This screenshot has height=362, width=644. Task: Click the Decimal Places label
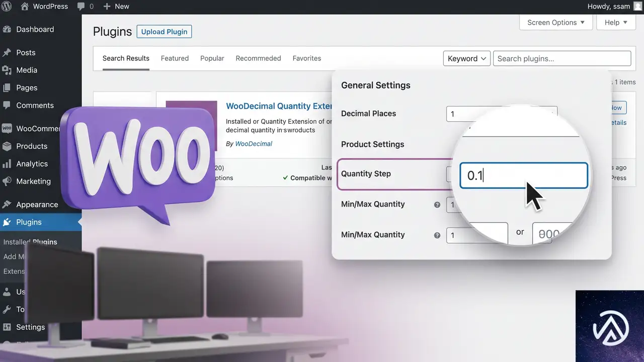point(369,114)
